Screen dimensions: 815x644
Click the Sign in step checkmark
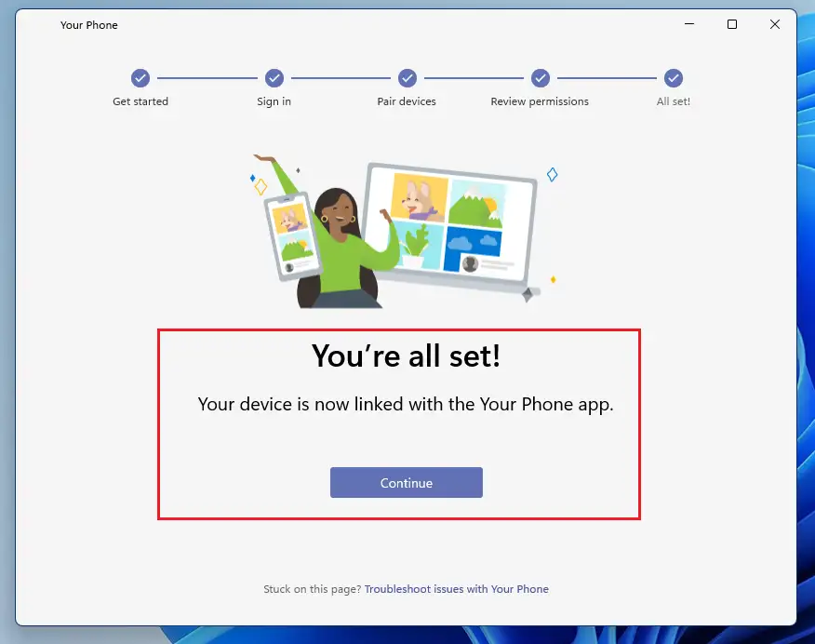pos(274,78)
